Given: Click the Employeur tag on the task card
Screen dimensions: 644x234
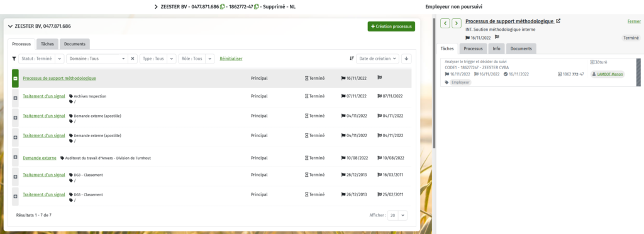Looking at the screenshot, I should pos(460,82).
